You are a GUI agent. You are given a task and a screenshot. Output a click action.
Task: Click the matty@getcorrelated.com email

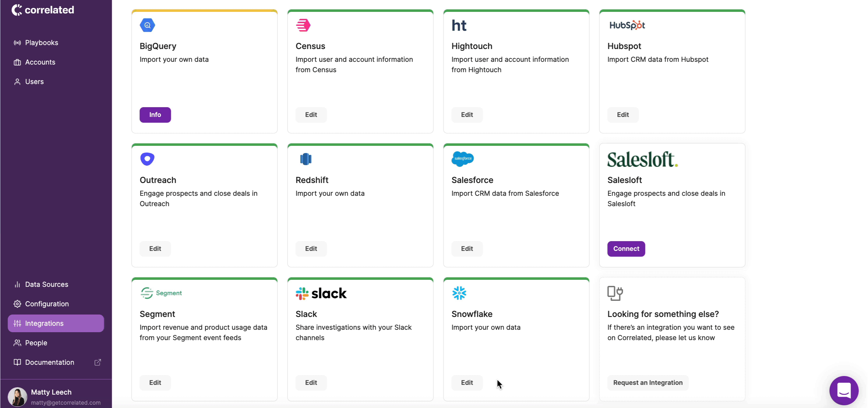(x=66, y=403)
